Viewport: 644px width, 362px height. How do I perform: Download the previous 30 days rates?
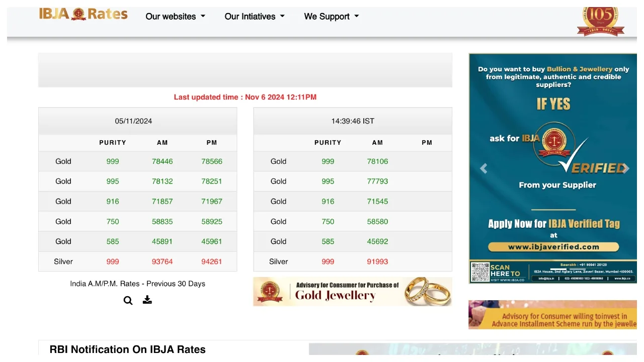[x=147, y=300]
